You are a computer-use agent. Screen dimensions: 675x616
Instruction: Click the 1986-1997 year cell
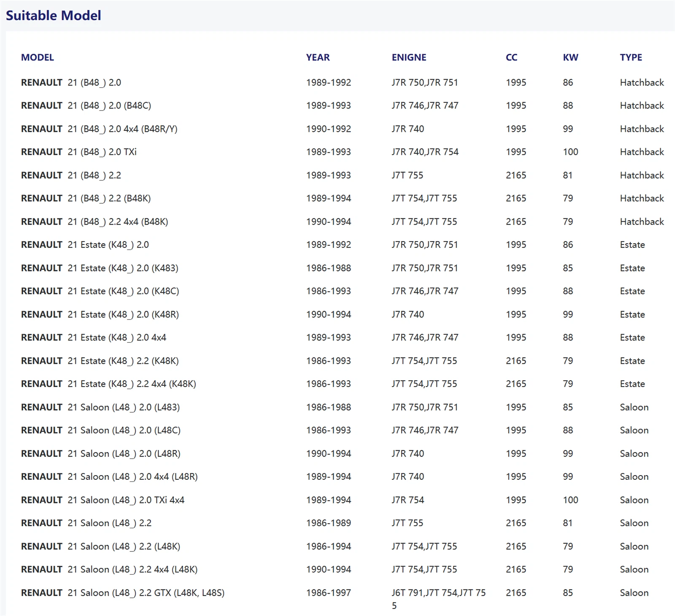point(328,593)
